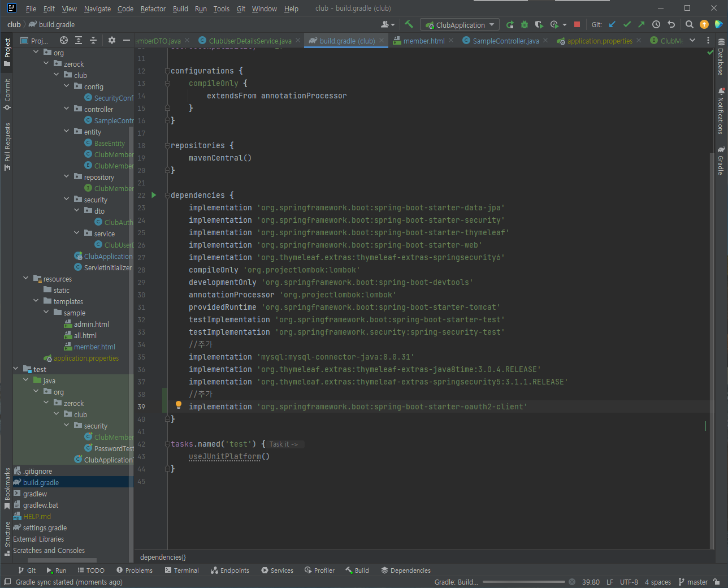Click the master branch widget
The width and height of the screenshot is (728, 588).
pos(692,582)
